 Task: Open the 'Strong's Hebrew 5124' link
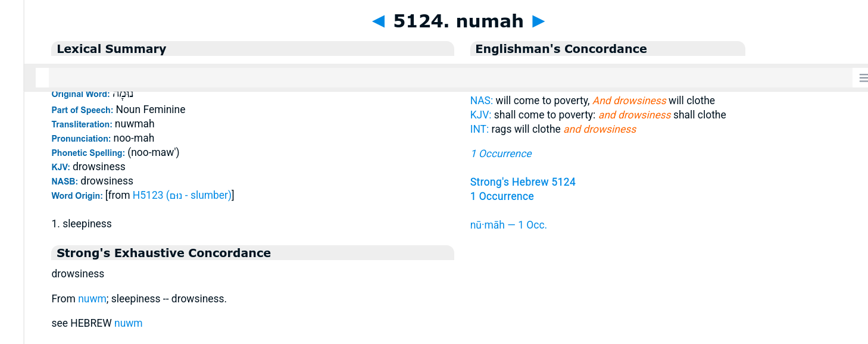click(x=523, y=182)
